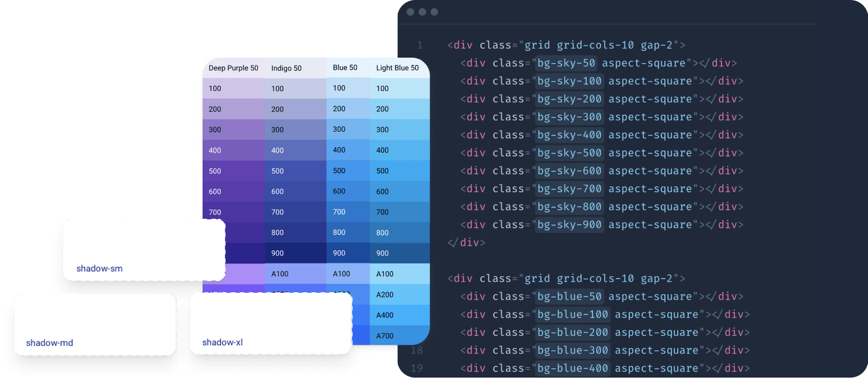Select the Indigo 50 color swatch
This screenshot has width=868, height=381.
[x=295, y=68]
